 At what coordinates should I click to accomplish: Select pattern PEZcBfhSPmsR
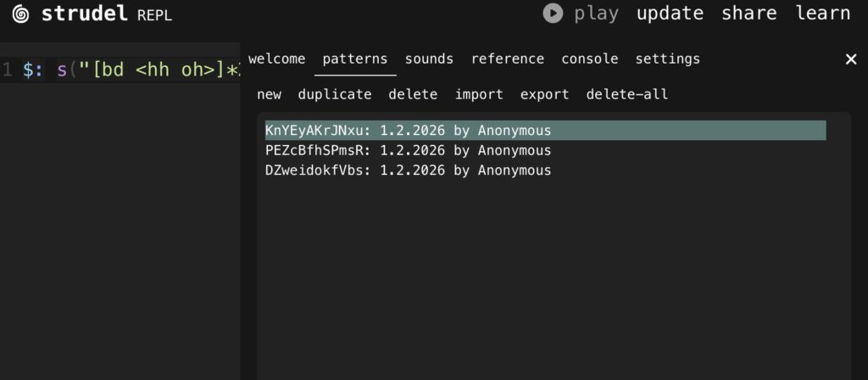tap(408, 151)
